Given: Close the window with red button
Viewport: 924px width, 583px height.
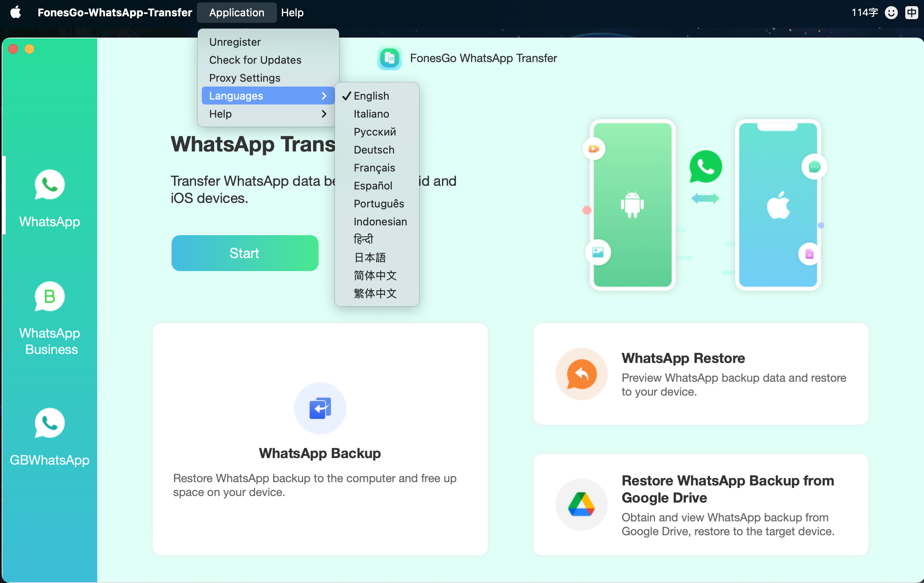Looking at the screenshot, I should point(13,49).
